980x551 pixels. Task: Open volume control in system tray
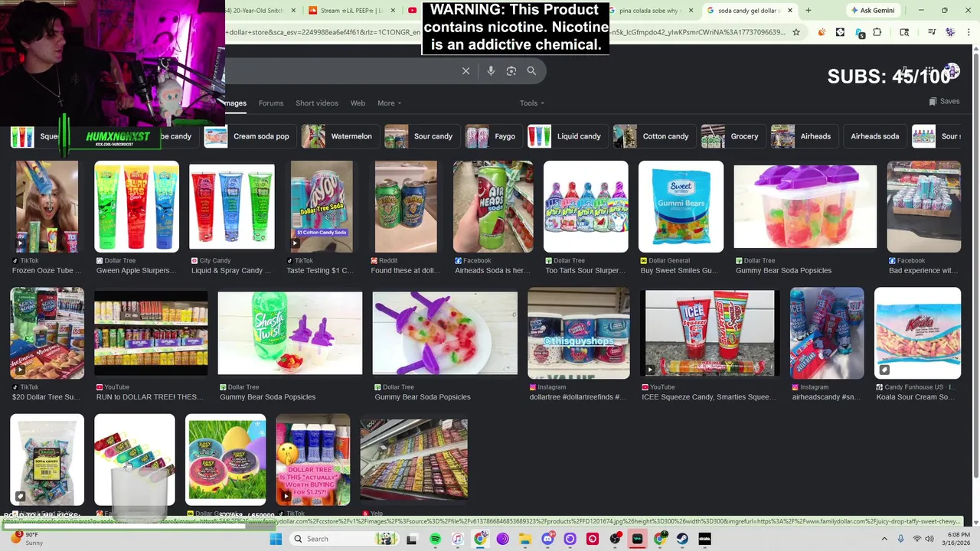(x=929, y=539)
